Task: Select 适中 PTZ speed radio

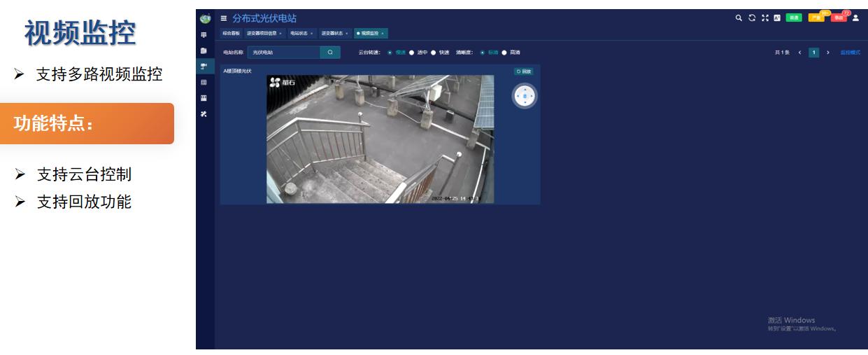Action: (x=412, y=53)
